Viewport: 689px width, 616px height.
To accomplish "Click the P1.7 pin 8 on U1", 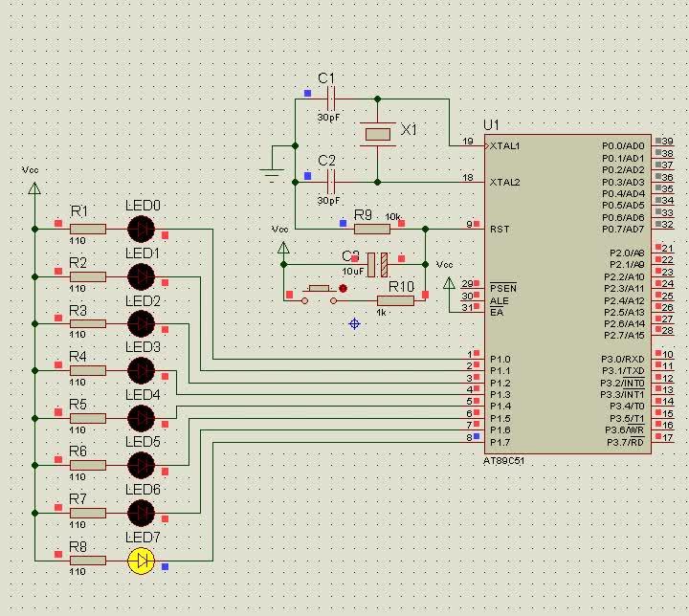I will pyautogui.click(x=471, y=442).
